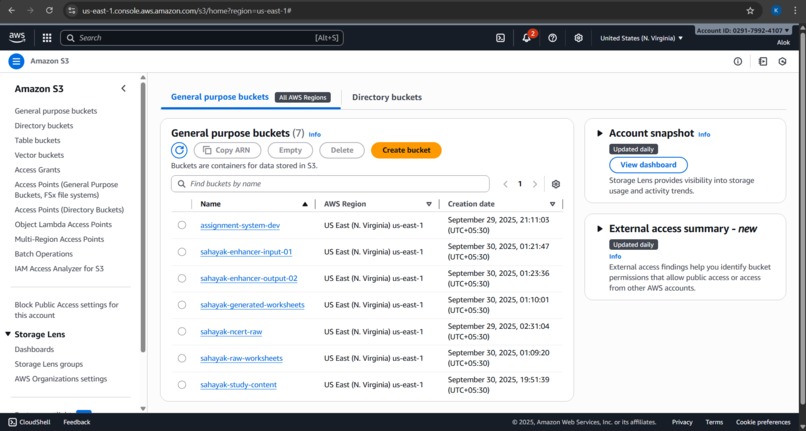
Task: Go to next page of buckets
Action: (535, 184)
